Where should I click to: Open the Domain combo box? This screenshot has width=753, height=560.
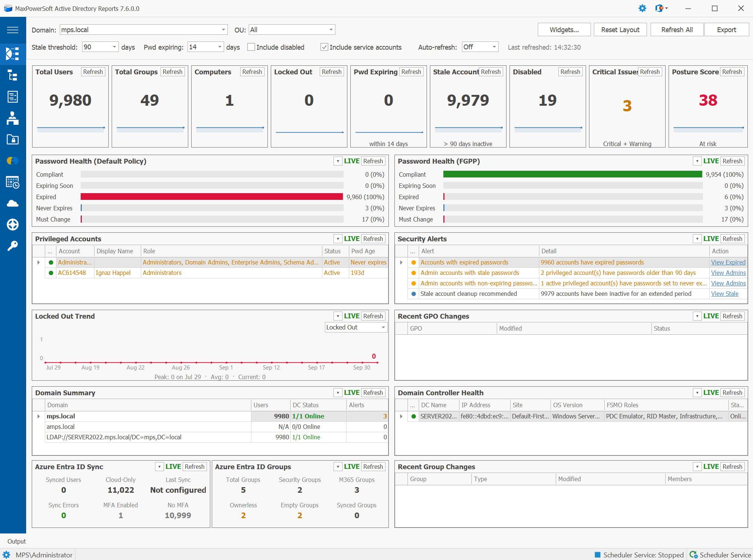(144, 30)
